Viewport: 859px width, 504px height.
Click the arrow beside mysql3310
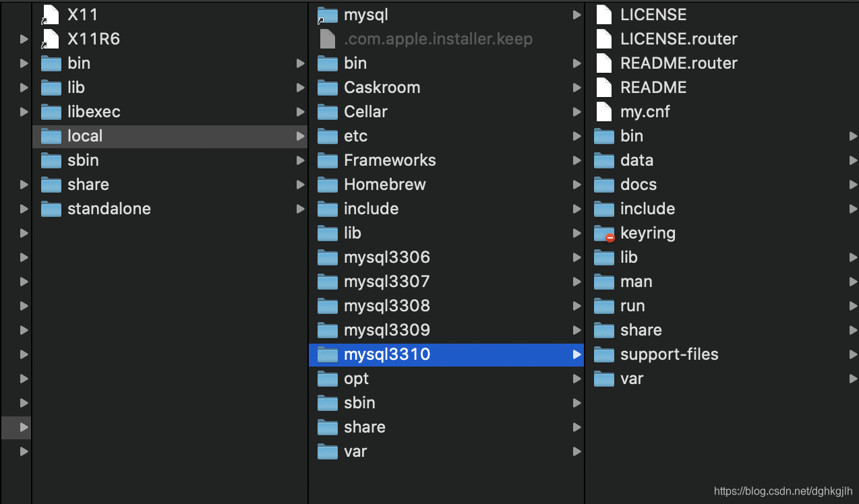(x=576, y=354)
